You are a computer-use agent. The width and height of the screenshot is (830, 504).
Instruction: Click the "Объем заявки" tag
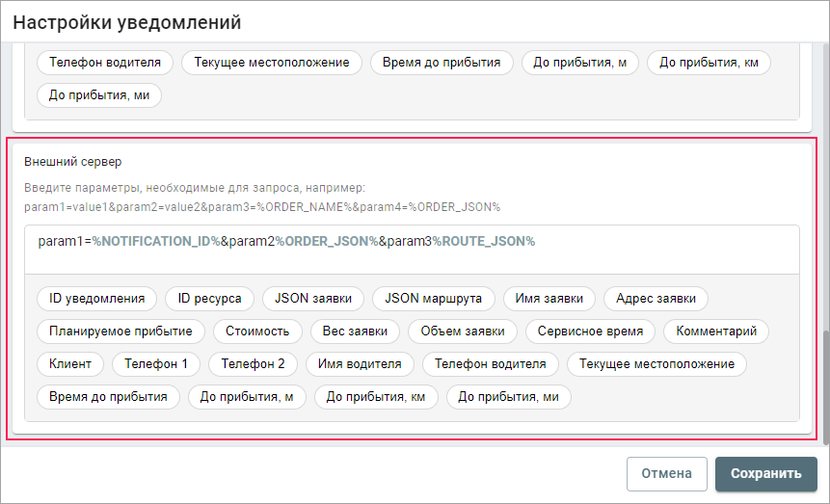pyautogui.click(x=462, y=332)
